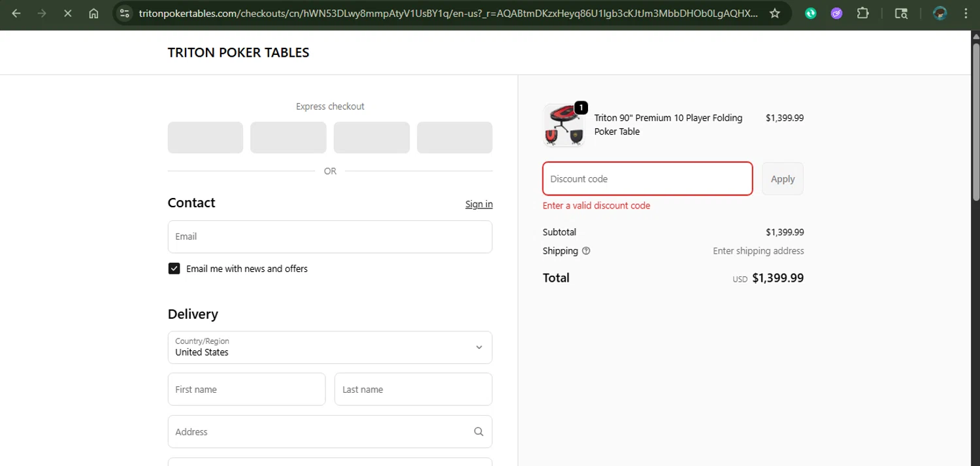Image resolution: width=980 pixels, height=466 pixels.
Task: Open the green Grammarly extension icon
Action: 811,13
